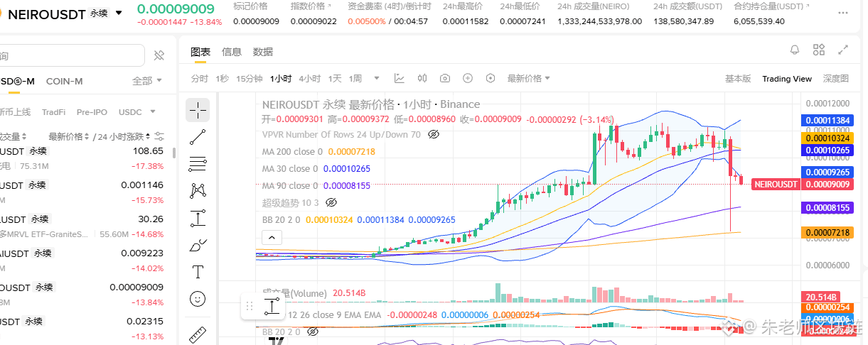Image resolution: width=868 pixels, height=345 pixels.
Task: Select the brush drawing tool
Action: 198,245
